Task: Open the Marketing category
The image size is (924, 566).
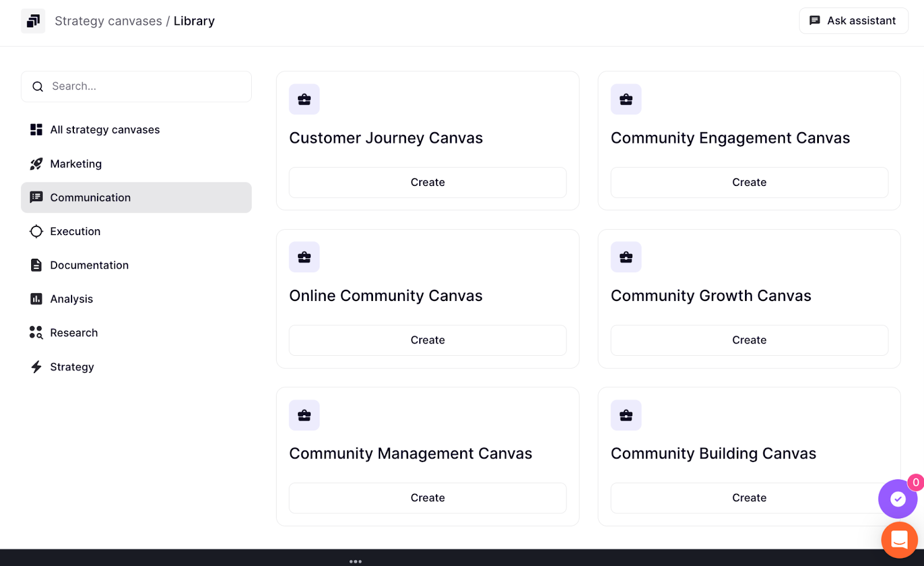Action: (76, 164)
